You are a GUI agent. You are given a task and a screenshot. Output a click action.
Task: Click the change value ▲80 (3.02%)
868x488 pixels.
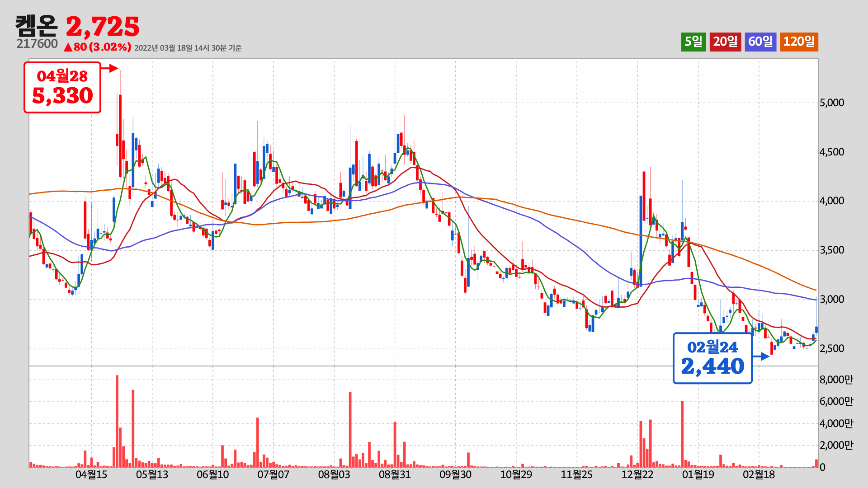tap(97, 47)
